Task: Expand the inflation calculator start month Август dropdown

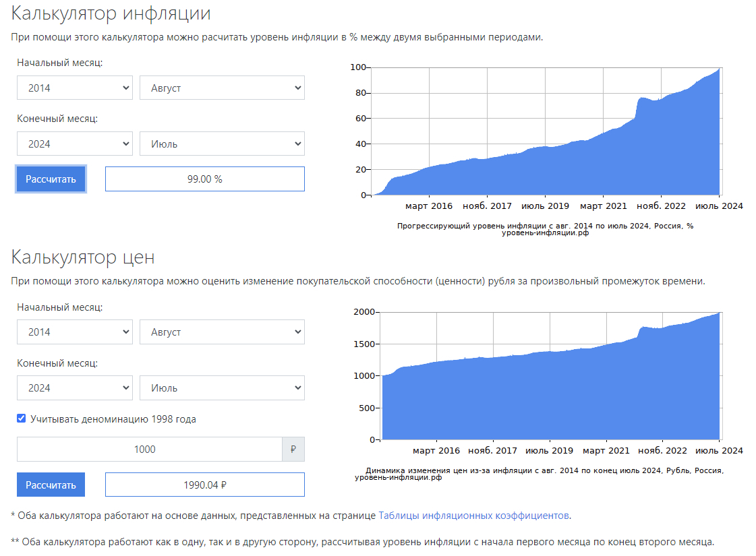Action: click(x=222, y=88)
